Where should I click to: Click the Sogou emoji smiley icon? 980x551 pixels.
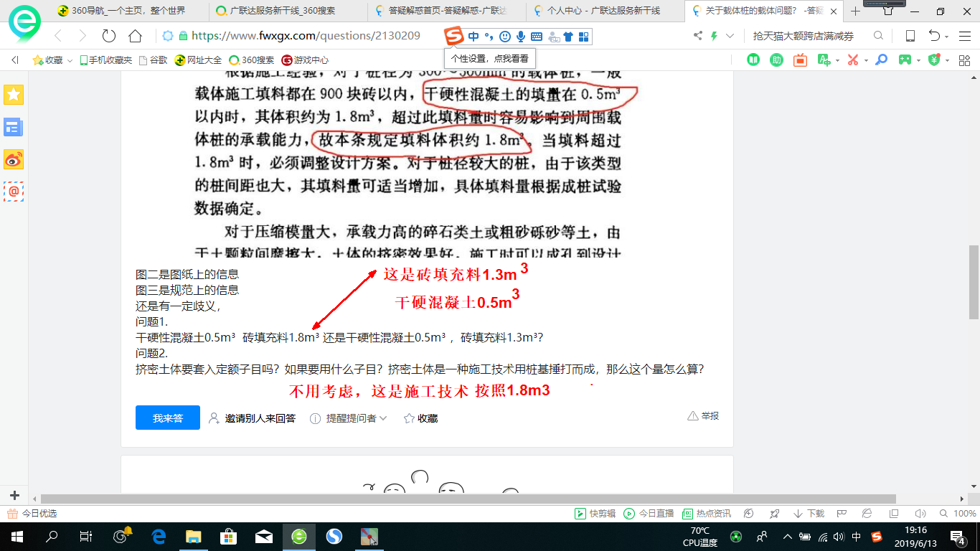pyautogui.click(x=504, y=37)
